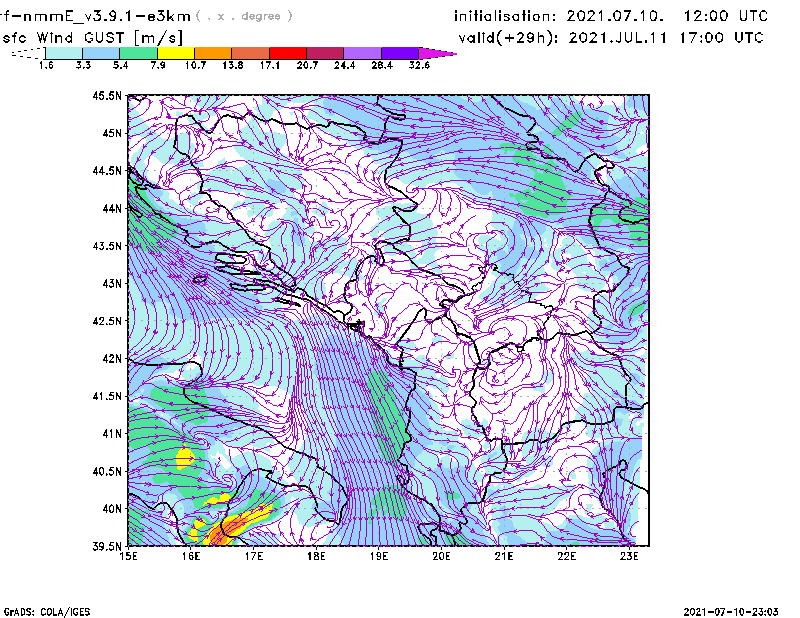Click the '( . x . degree )' resolution text
800x618 pixels.
click(x=244, y=16)
